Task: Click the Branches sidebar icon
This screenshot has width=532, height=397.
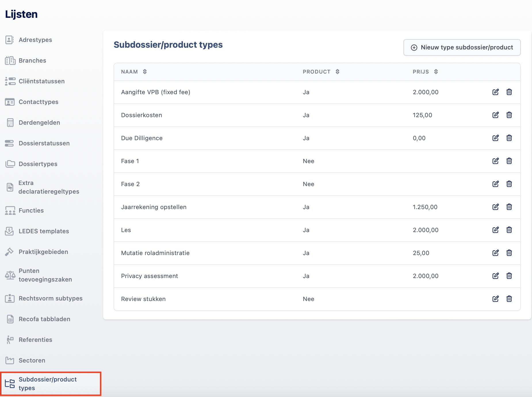Action: (x=10, y=61)
